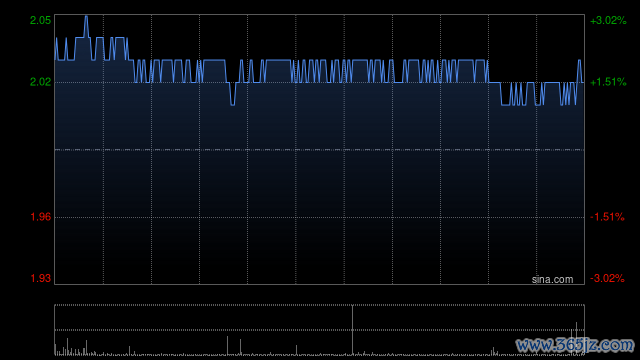Click the +1.51% green percentage label
640x360 pixels.
(x=608, y=82)
